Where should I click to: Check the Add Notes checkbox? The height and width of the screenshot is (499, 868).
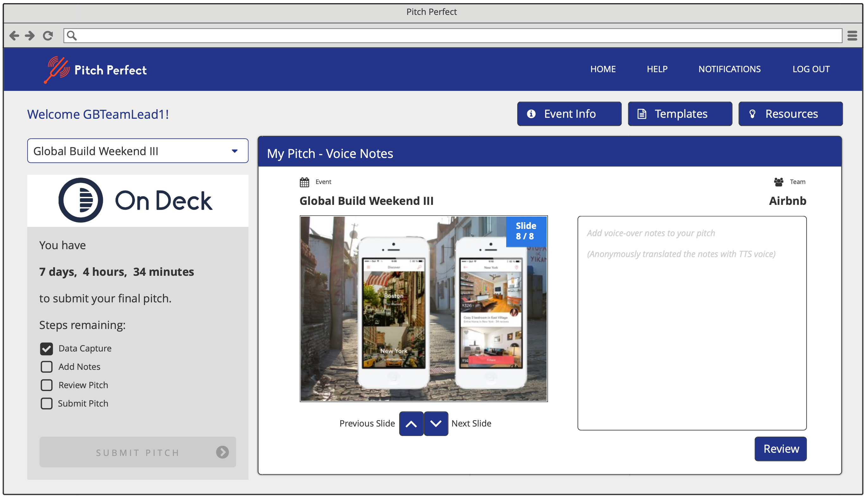click(47, 367)
